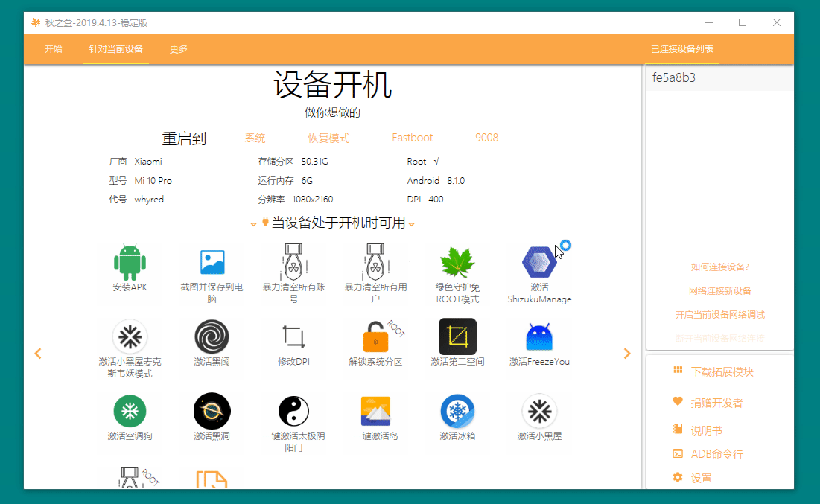Click the left navigation arrow
The image size is (820, 504).
point(38,354)
